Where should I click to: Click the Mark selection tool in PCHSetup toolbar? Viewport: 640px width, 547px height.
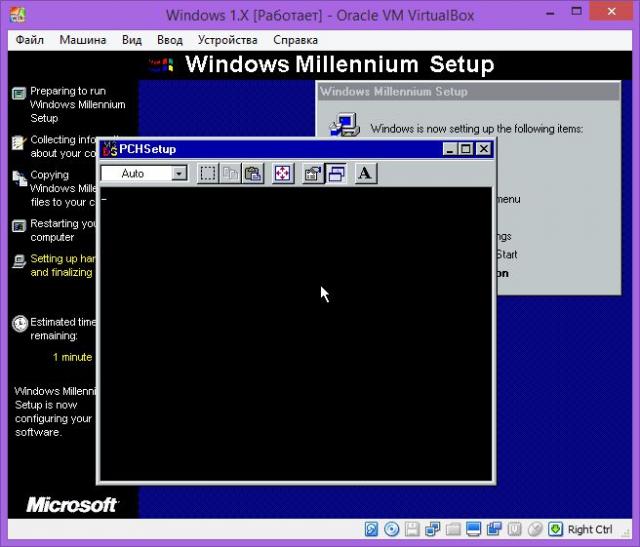point(208,173)
